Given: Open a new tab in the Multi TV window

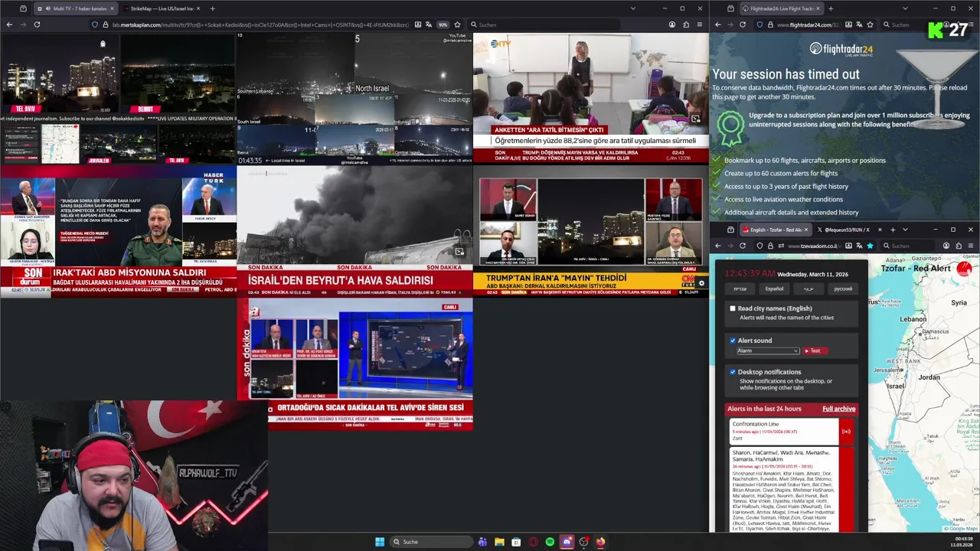Looking at the screenshot, I should click(212, 8).
